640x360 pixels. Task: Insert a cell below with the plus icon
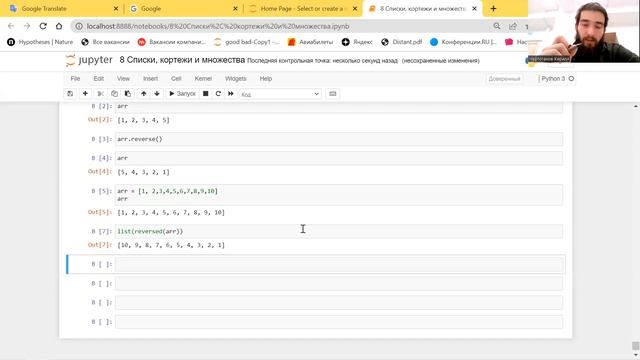point(85,94)
